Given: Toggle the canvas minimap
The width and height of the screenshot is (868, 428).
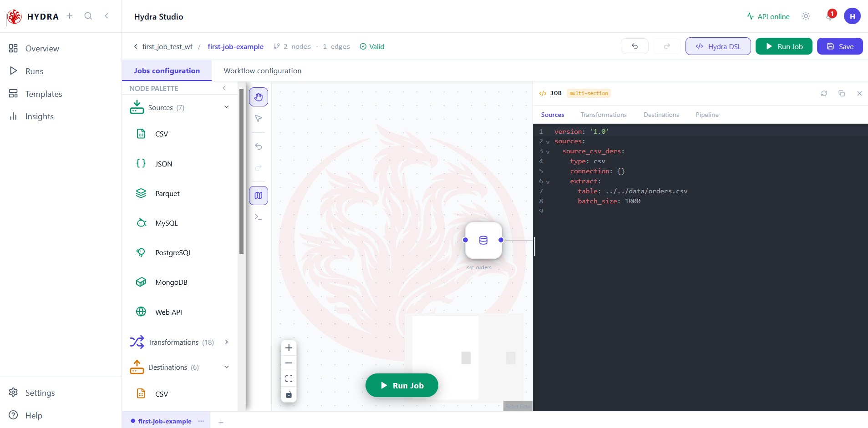Looking at the screenshot, I should click(259, 196).
